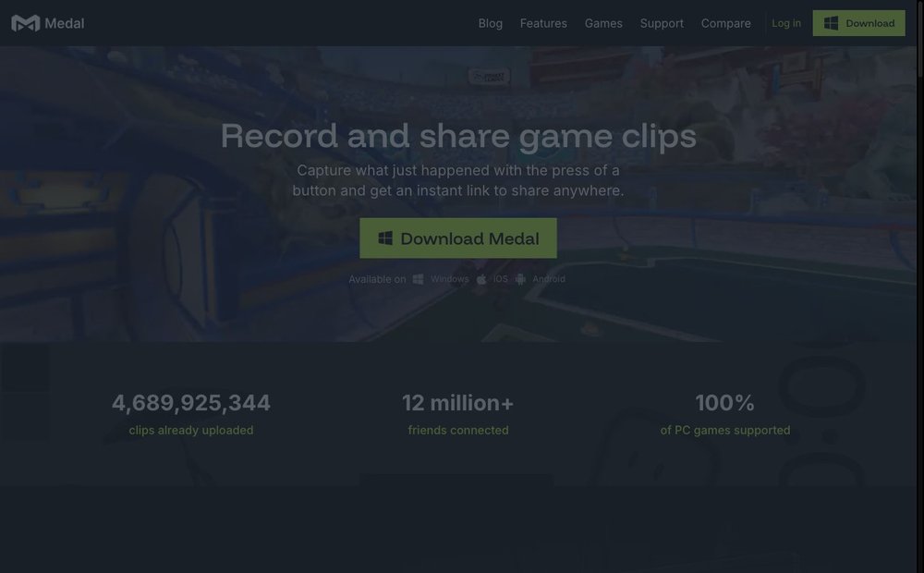Viewport: 924px width, 573px height.
Task: Click the 4,689,925,344 clips counter
Action: tap(191, 403)
